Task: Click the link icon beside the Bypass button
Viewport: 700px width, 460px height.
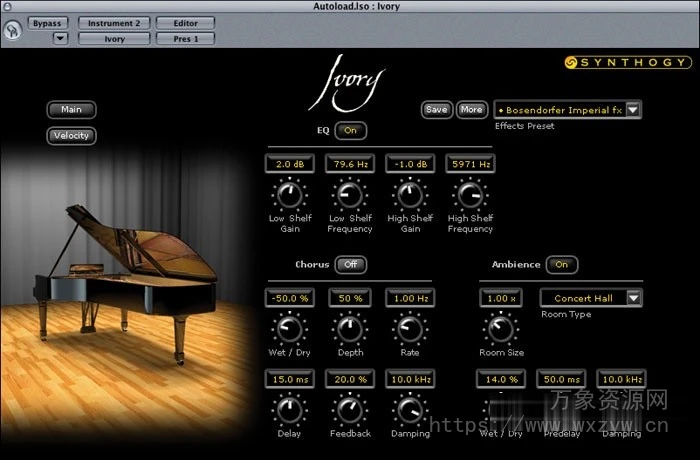Action: [x=13, y=30]
